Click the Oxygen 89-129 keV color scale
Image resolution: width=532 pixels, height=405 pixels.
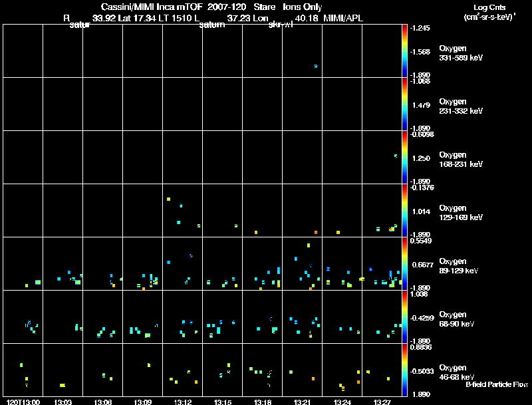coord(404,264)
